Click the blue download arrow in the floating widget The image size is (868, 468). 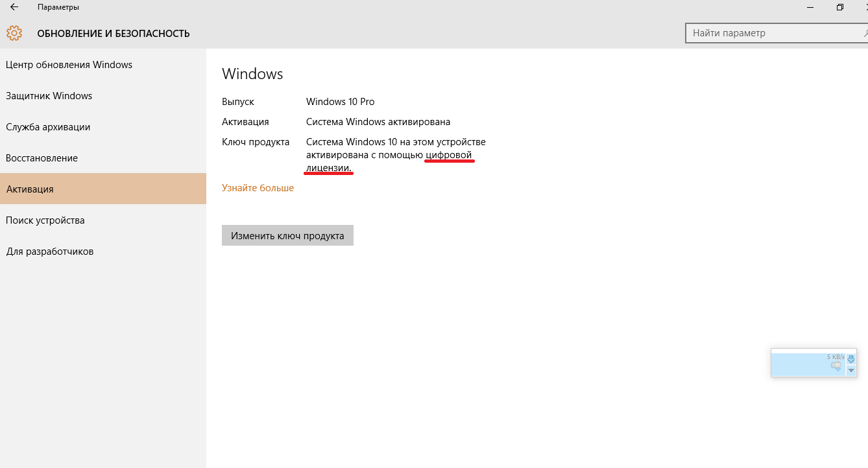[851, 358]
